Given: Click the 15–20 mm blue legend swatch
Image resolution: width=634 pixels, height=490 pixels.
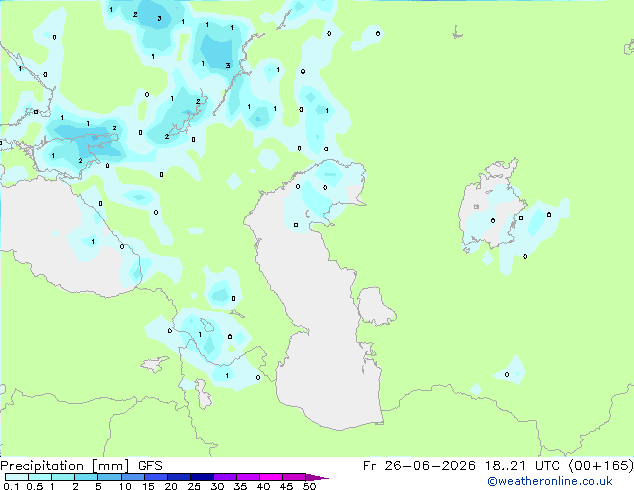Looking at the screenshot, I should pos(155,477).
